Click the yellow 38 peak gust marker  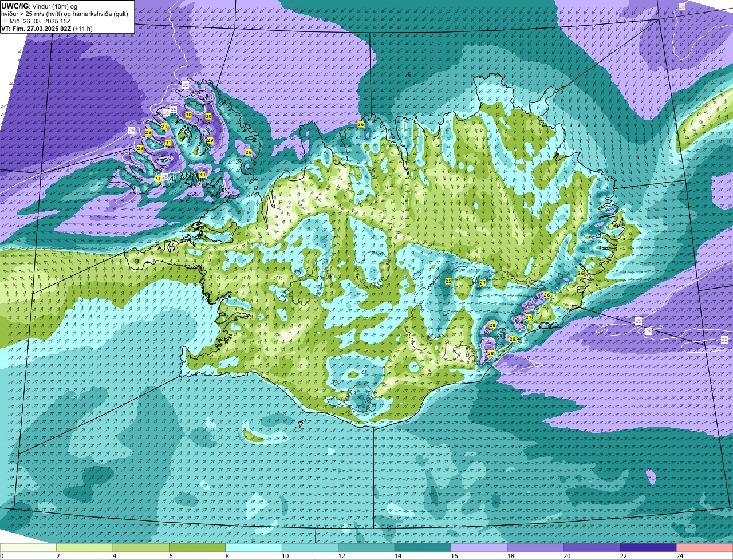tap(491, 354)
